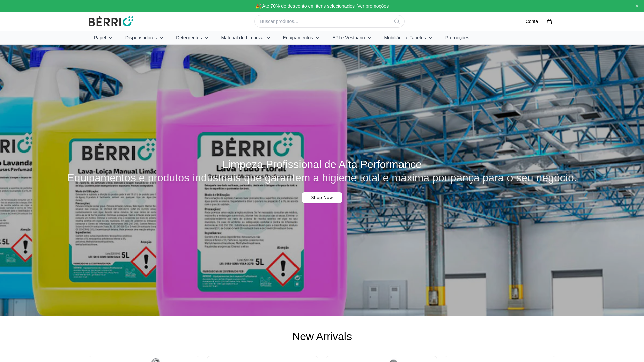The width and height of the screenshot is (644, 362).
Task: Go to the Promoções menu item
Action: point(457,38)
